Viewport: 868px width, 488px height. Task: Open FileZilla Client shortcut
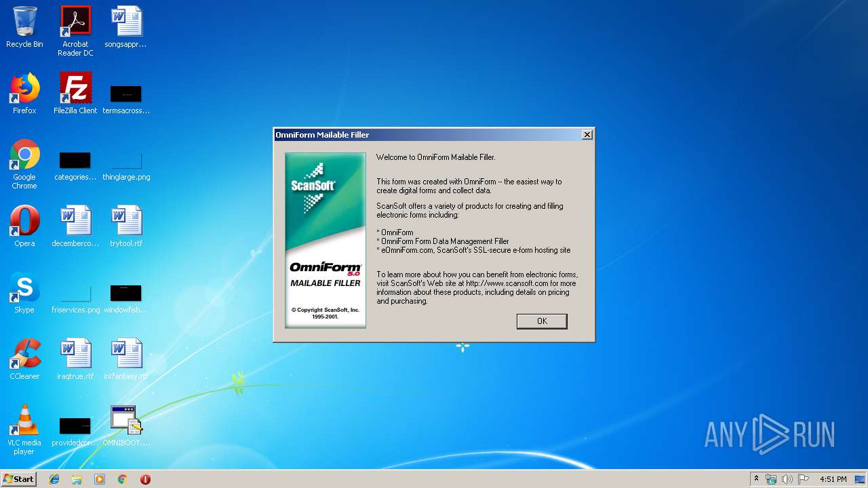point(75,94)
